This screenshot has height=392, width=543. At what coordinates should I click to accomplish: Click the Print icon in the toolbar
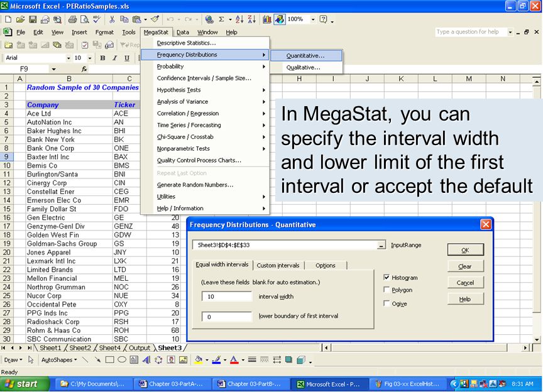[x=72, y=19]
